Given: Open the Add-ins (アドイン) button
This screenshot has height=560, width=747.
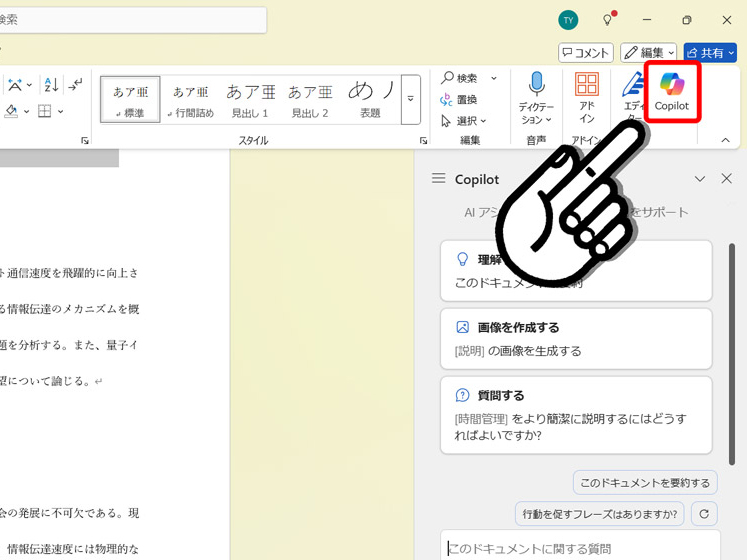Looking at the screenshot, I should pyautogui.click(x=587, y=97).
